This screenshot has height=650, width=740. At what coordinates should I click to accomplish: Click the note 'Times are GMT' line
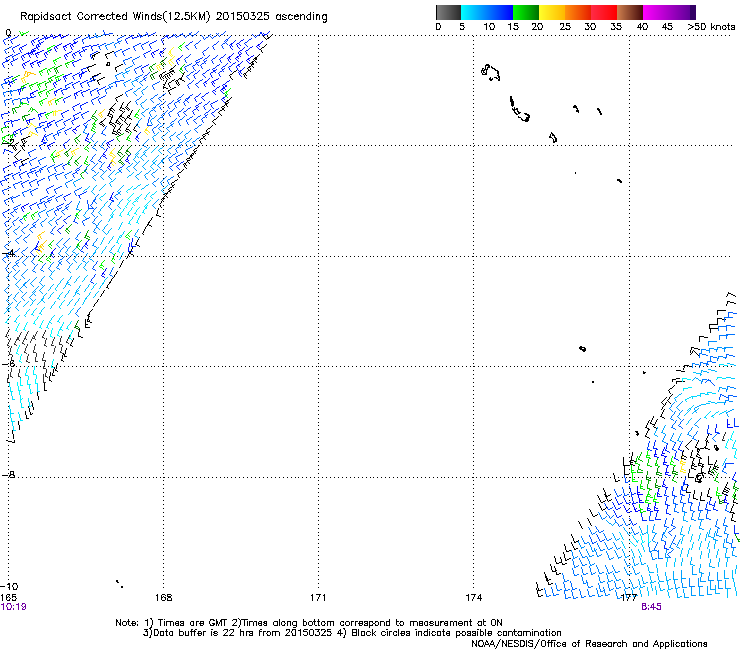tap(309, 623)
